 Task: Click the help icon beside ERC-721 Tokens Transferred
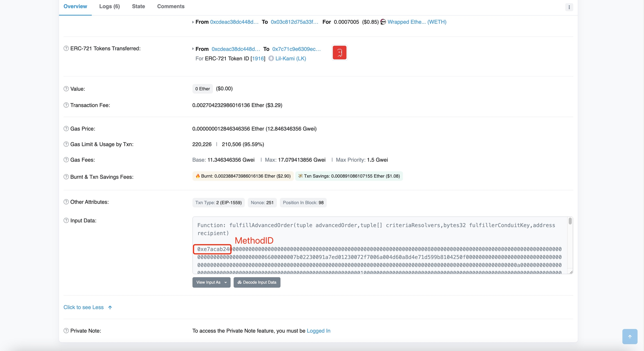pos(66,48)
